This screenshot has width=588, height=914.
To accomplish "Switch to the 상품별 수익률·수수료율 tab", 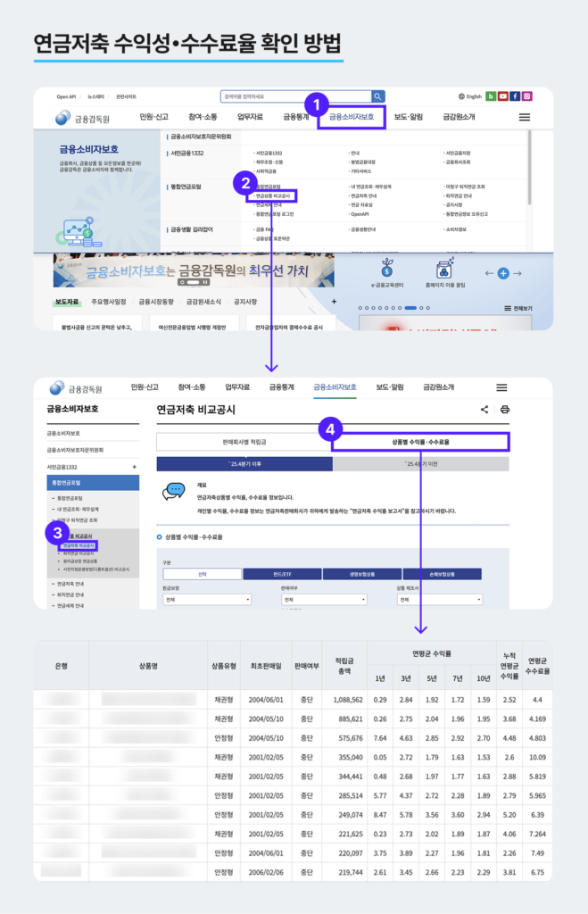I will click(421, 442).
